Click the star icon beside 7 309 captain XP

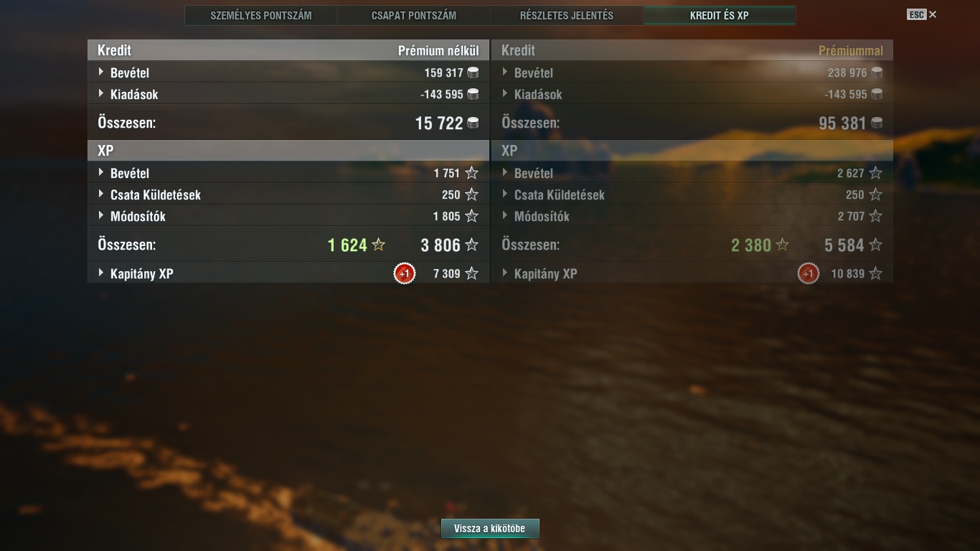point(471,273)
